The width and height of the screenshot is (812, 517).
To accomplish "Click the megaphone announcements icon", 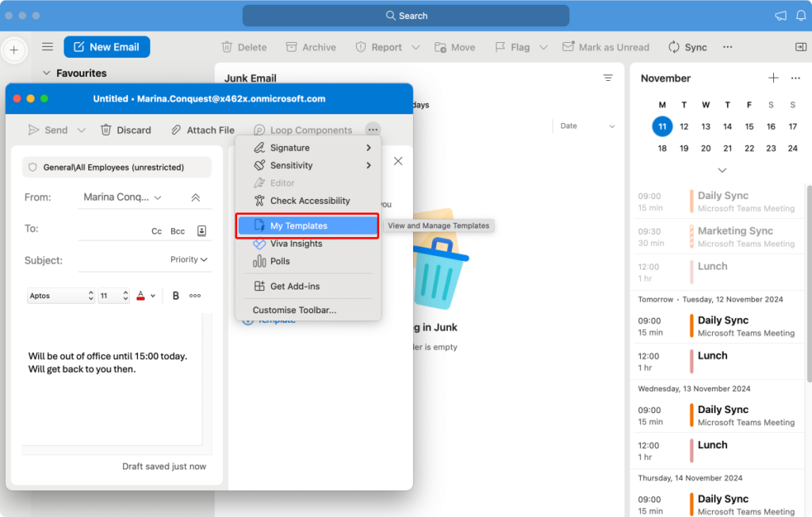I will click(x=780, y=16).
